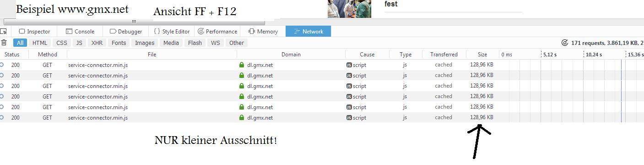Click the JS script badge in first row
This screenshot has height=165, width=644.
pos(349,65)
